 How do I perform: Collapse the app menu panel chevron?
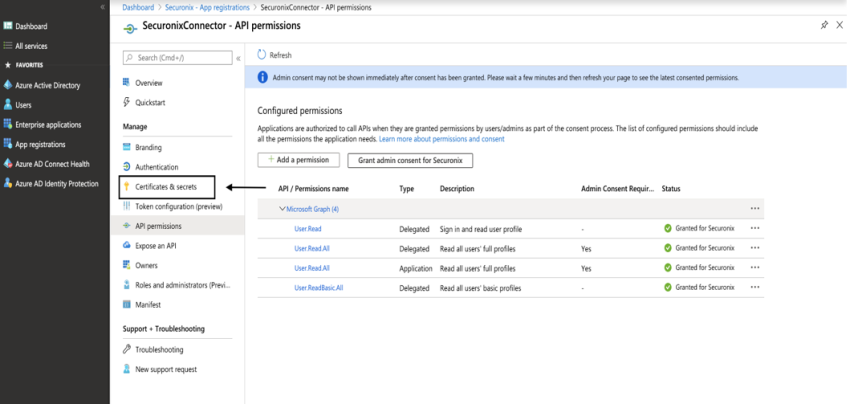237,58
